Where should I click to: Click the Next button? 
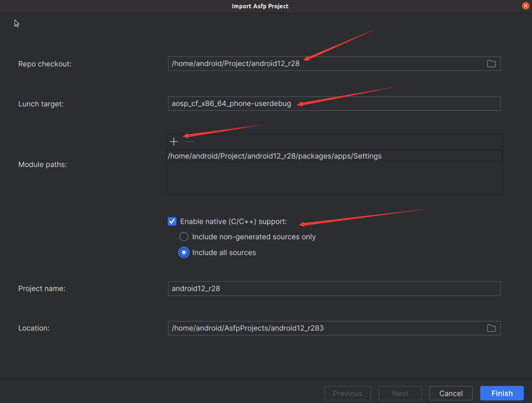pos(400,393)
